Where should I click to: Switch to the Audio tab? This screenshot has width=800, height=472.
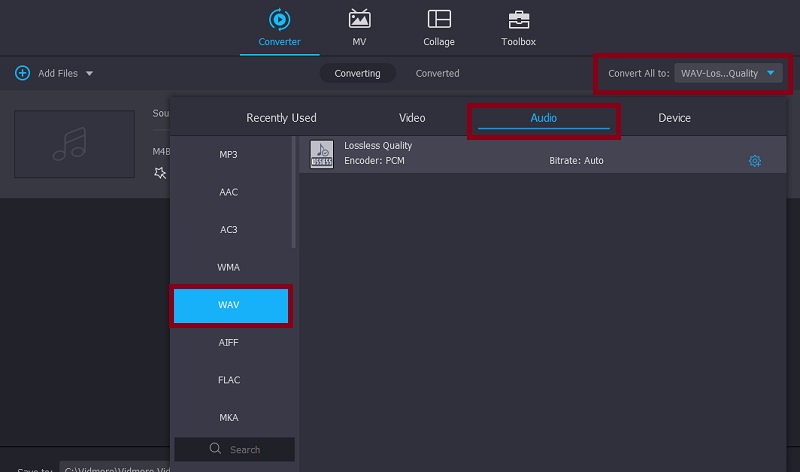pyautogui.click(x=543, y=118)
